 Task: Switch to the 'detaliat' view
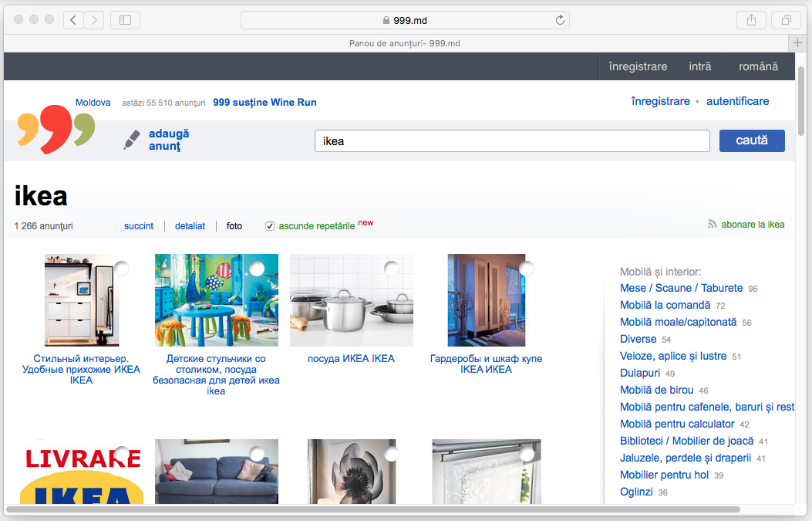pyautogui.click(x=190, y=226)
